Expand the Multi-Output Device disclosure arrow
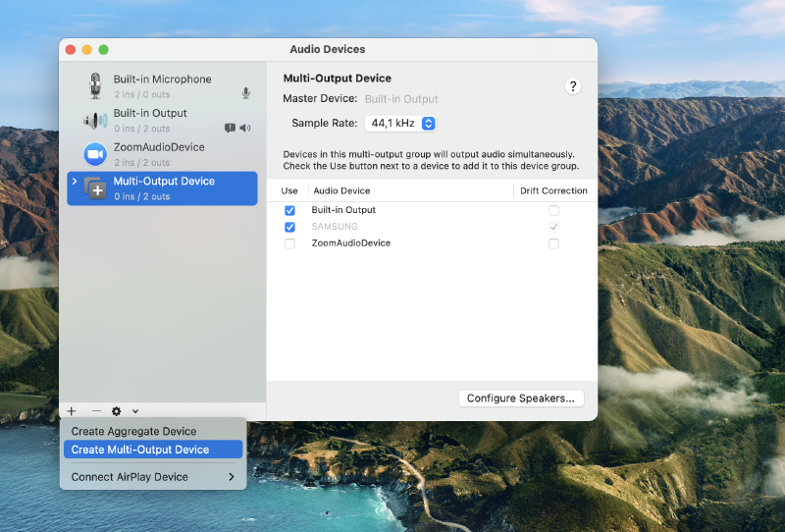Viewport: 785px width, 532px height. pos(75,181)
